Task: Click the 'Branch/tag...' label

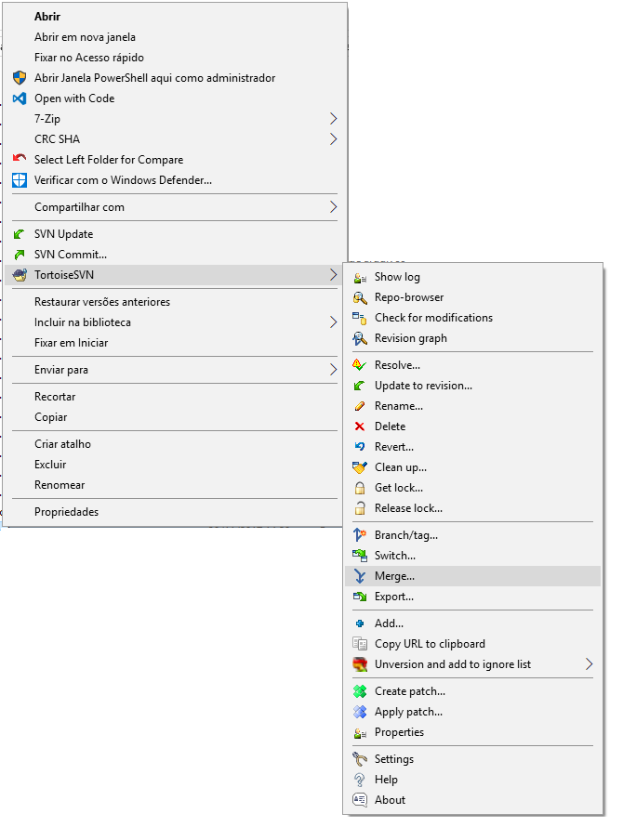Action: click(x=406, y=535)
